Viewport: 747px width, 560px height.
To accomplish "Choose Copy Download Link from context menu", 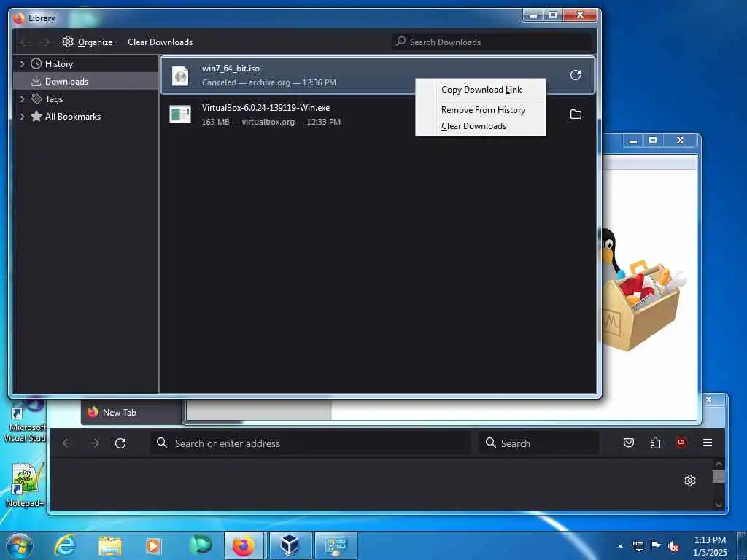I will 481,90.
